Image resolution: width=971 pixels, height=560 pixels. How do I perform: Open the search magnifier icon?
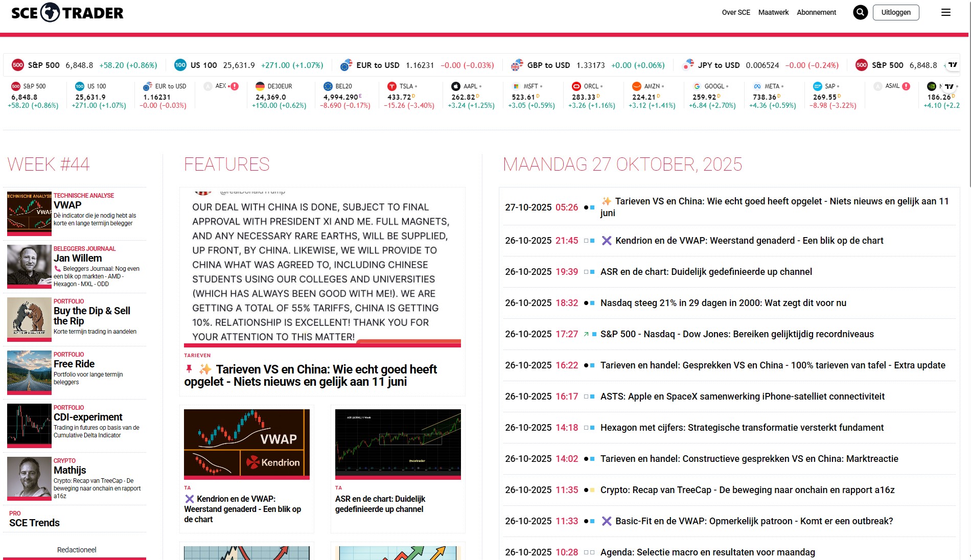(x=860, y=12)
